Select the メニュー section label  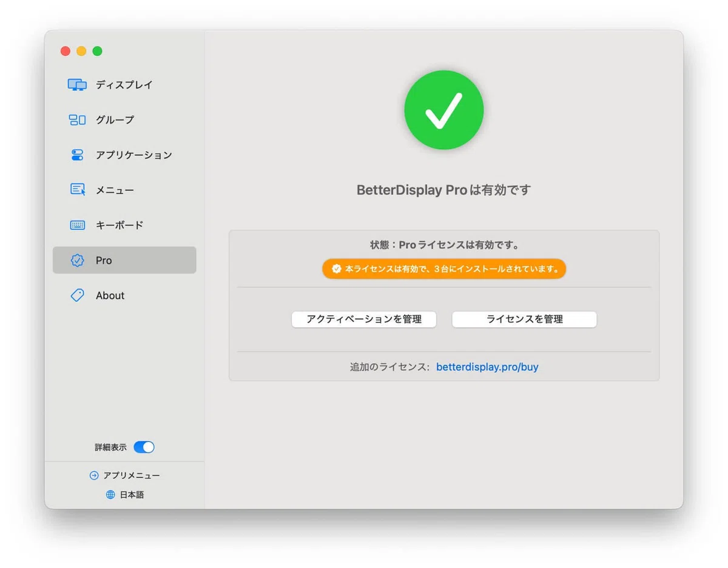(x=115, y=190)
